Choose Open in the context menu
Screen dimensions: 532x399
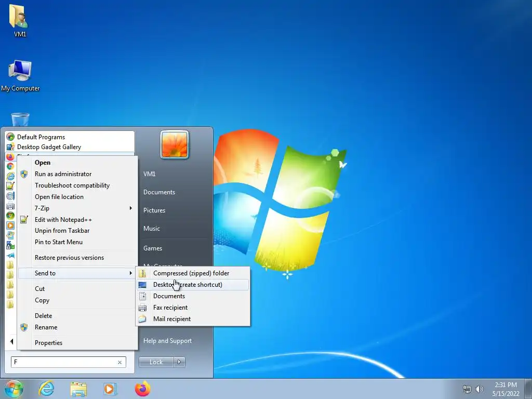78,163
